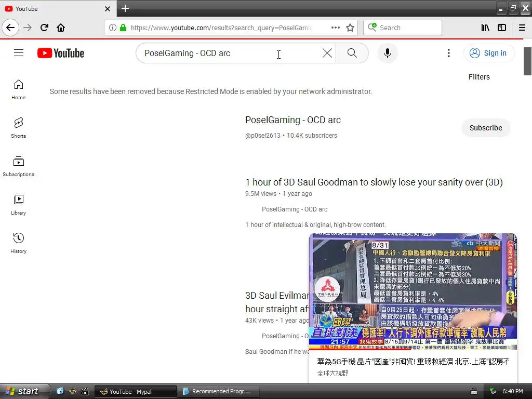Open the browser library icon

[485, 28]
